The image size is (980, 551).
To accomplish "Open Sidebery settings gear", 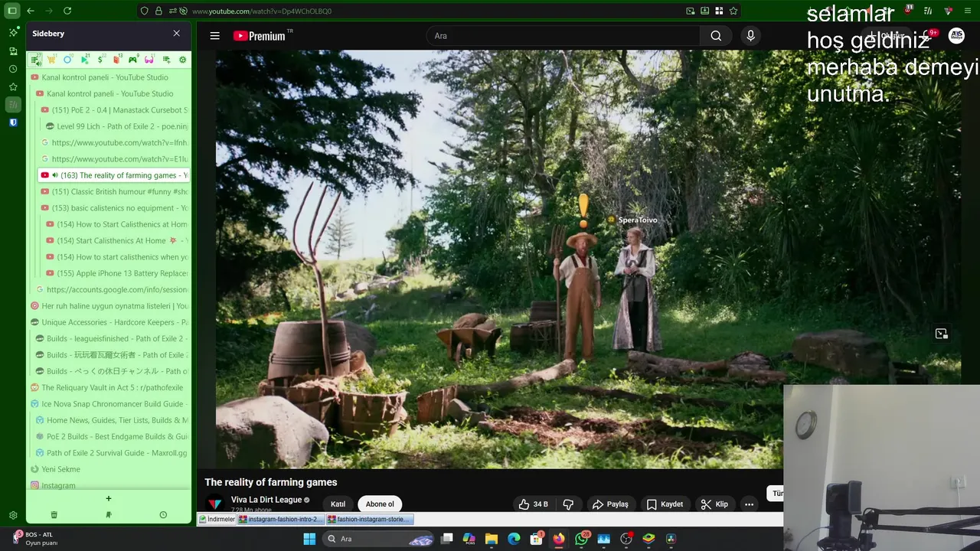I will point(182,60).
